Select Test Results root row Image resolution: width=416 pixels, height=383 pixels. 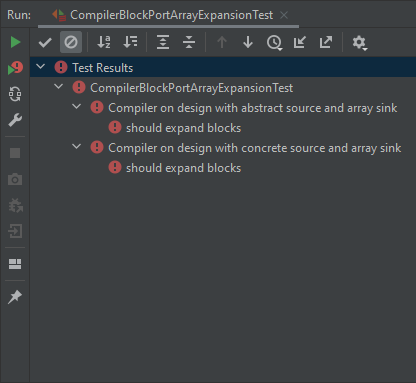click(223, 67)
